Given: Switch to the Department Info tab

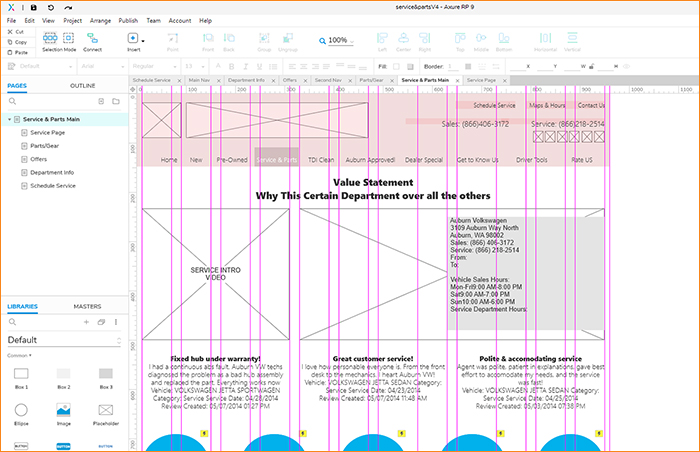Looking at the screenshot, I should tap(246, 79).
